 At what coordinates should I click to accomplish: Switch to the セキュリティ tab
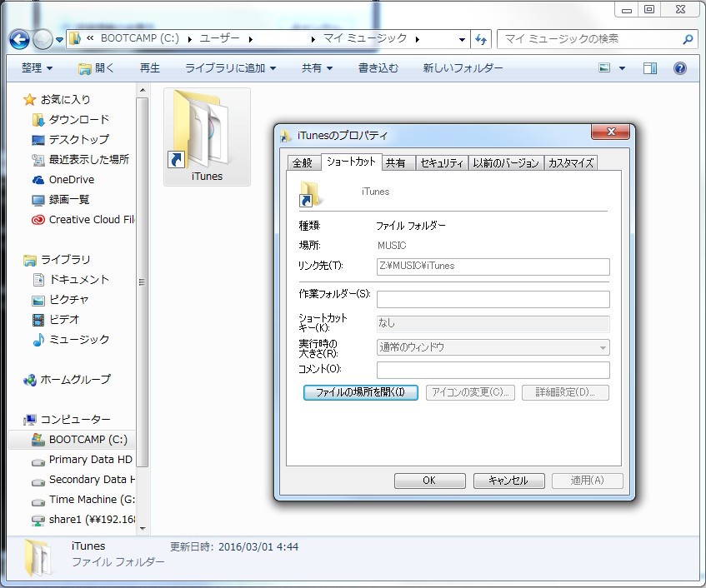point(441,163)
